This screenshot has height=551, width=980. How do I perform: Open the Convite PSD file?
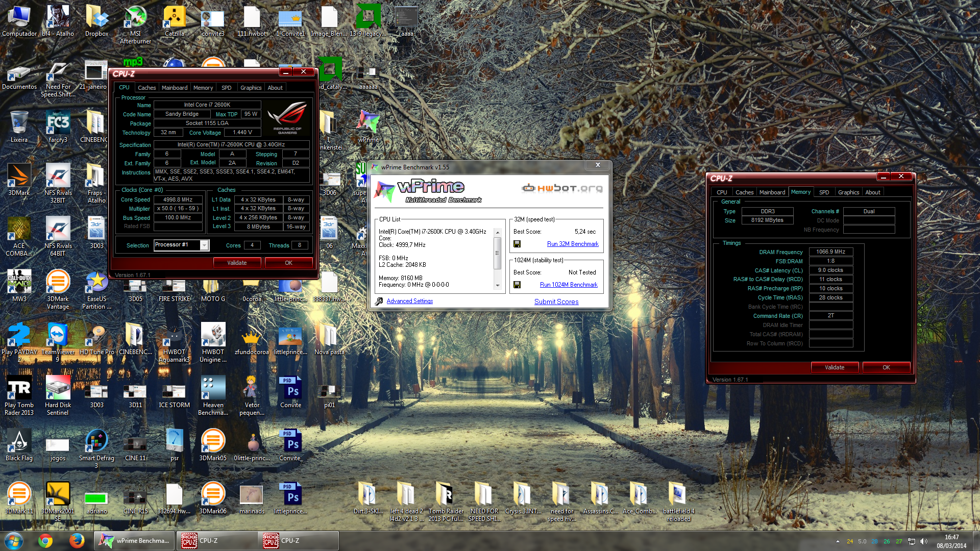tap(290, 392)
